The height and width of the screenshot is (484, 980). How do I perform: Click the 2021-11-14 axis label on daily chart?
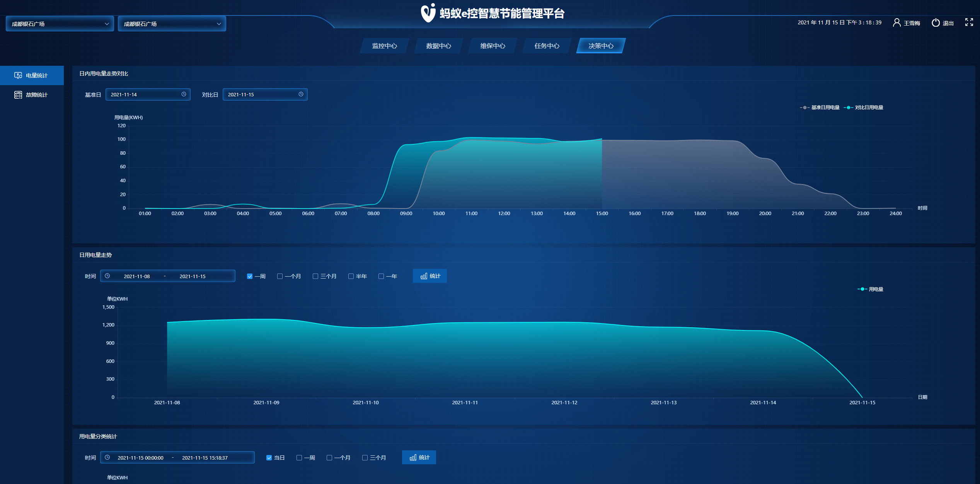pos(763,403)
